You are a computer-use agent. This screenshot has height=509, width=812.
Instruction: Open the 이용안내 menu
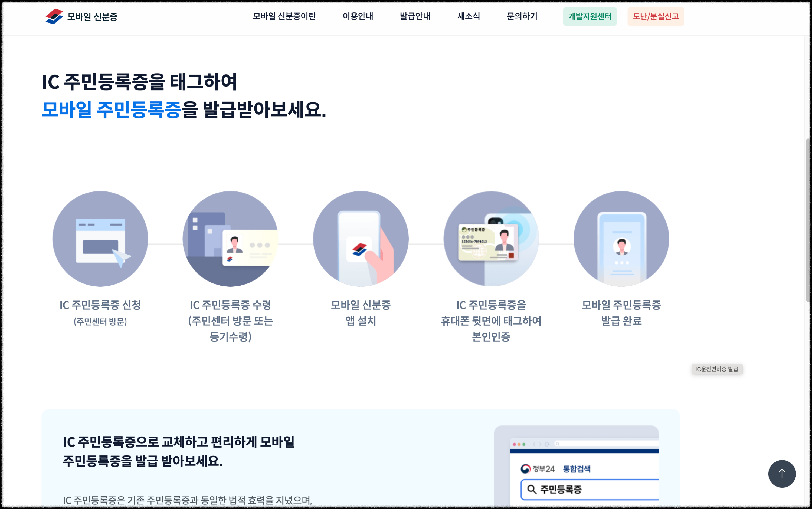point(358,16)
